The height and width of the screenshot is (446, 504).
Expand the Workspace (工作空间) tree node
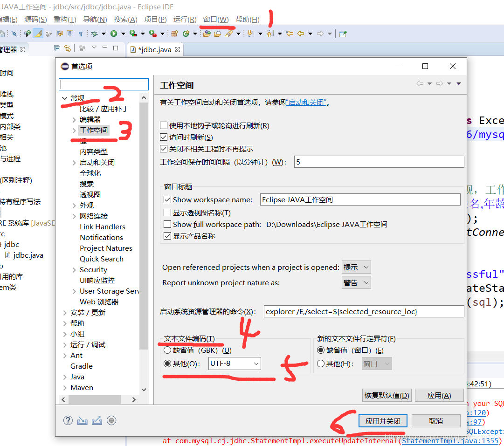pyautogui.click(x=74, y=130)
